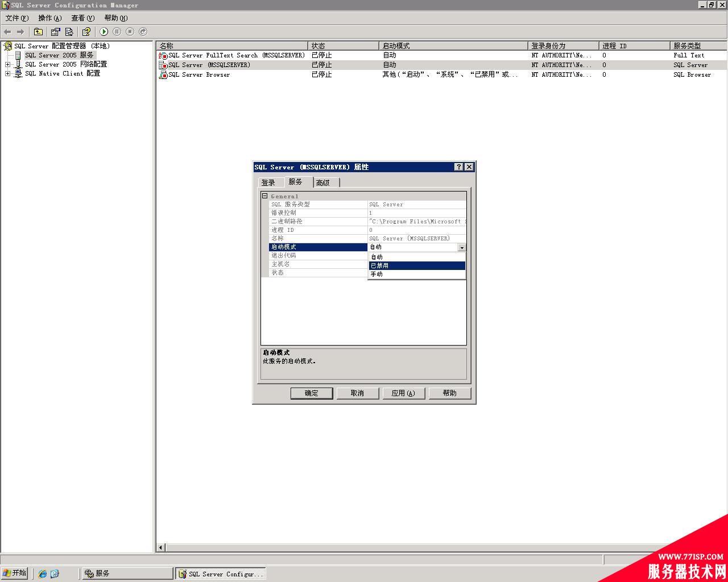Click the SQL Server (MSSQLSERVER) service icon
The width and height of the screenshot is (728, 582).
163,65
